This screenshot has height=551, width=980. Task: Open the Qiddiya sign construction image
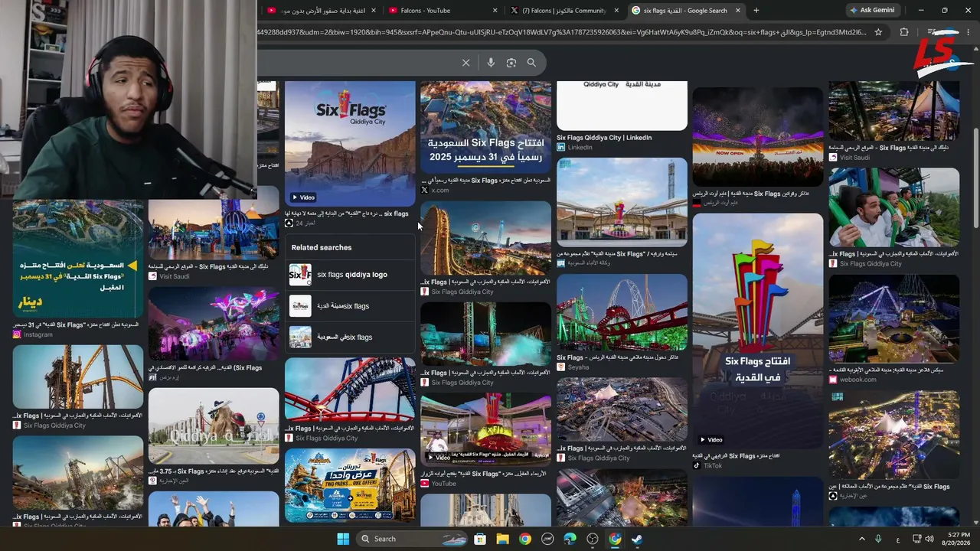tap(214, 426)
